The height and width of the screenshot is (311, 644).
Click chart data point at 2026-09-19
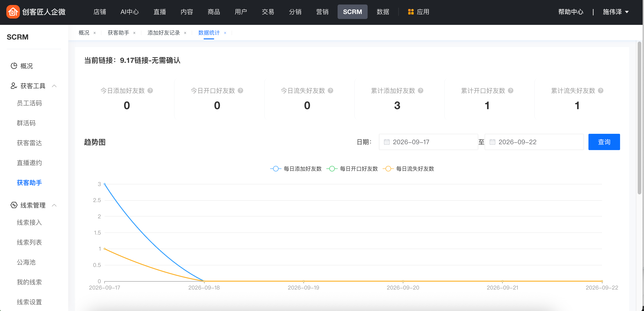click(x=303, y=281)
